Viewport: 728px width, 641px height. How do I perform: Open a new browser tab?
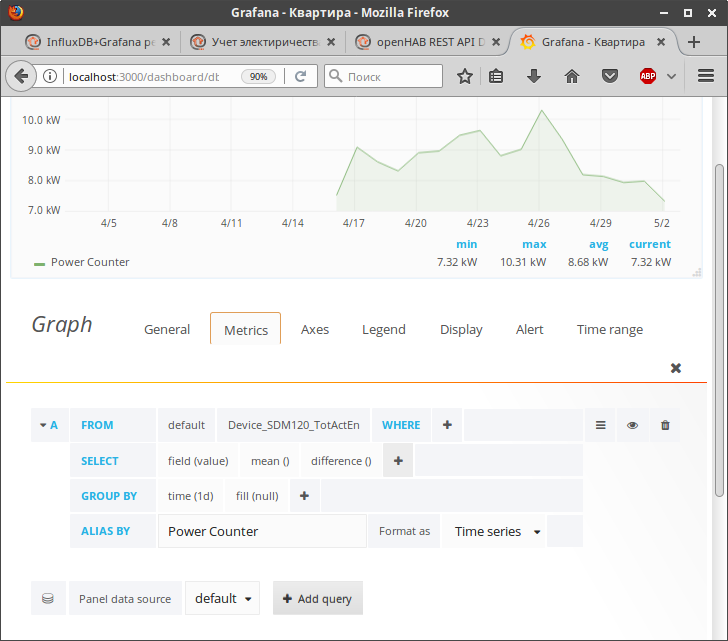(x=694, y=42)
